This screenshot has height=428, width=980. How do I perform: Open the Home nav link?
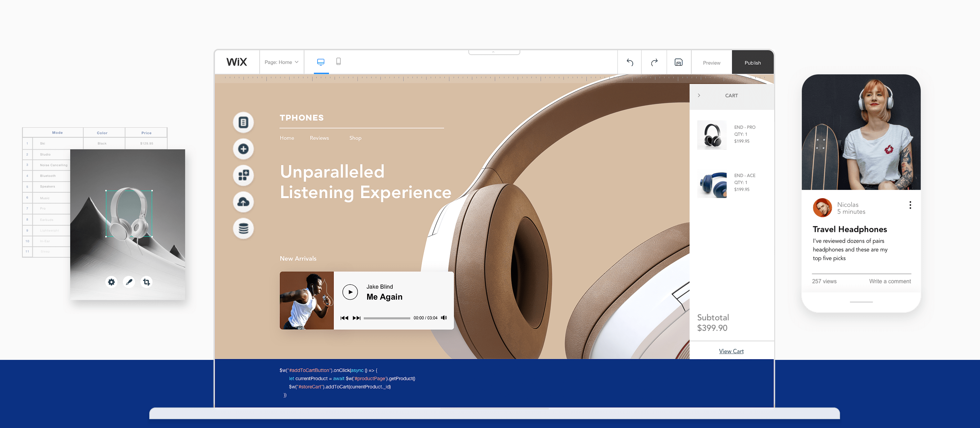(x=287, y=138)
